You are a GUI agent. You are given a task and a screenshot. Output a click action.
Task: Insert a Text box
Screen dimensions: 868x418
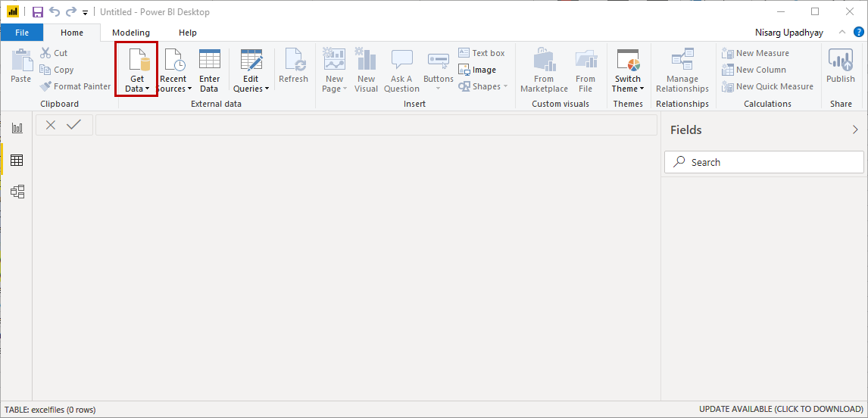[481, 53]
